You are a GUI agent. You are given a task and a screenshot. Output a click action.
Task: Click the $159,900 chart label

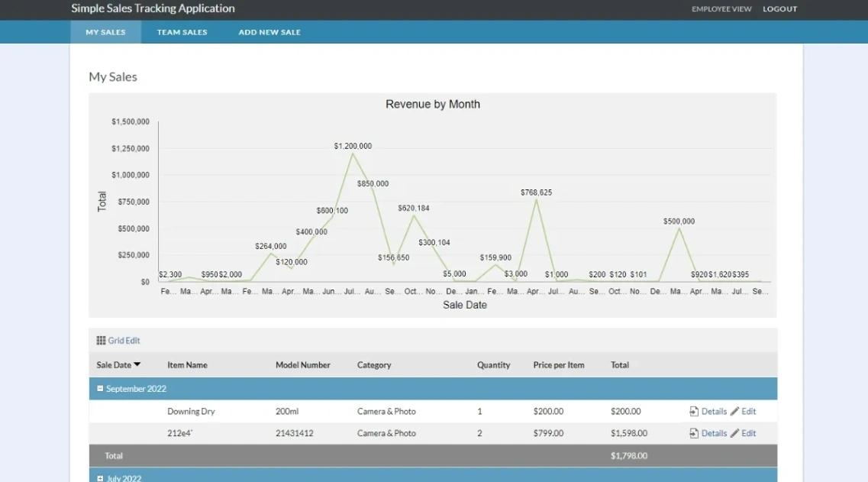pos(495,257)
